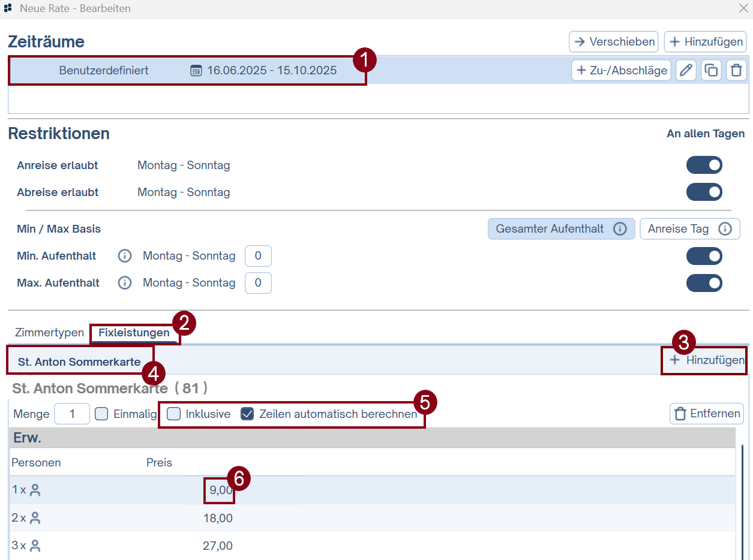Click info icon next to Max. Aufenthalt
The height and width of the screenshot is (560, 753).
click(124, 283)
